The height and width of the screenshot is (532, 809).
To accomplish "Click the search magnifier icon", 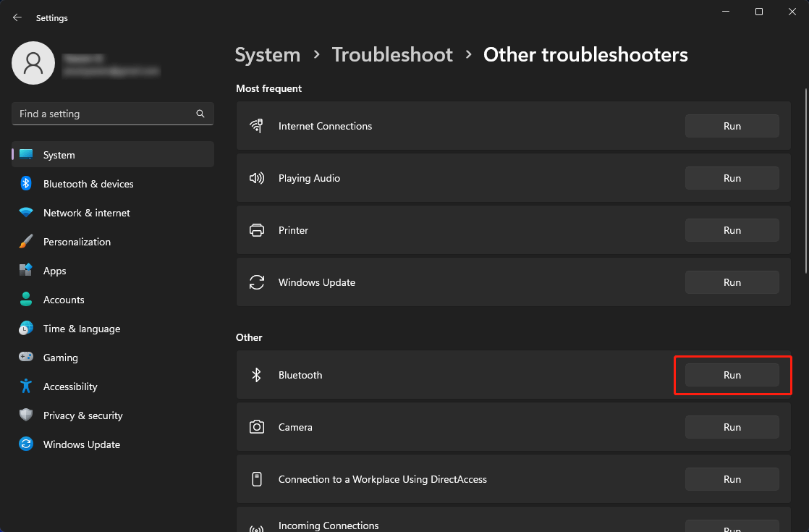I will (x=200, y=114).
